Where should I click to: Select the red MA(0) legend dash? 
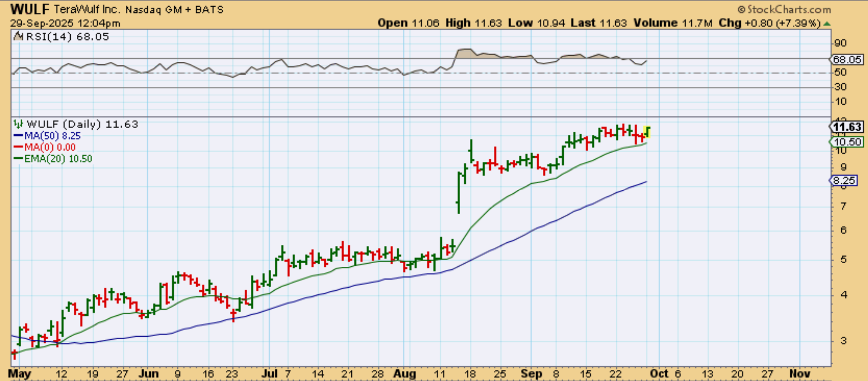click(x=18, y=147)
